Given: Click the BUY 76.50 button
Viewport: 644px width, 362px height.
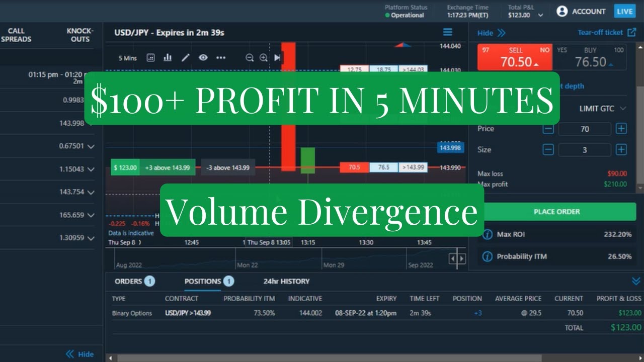Looking at the screenshot, I should click(x=590, y=57).
